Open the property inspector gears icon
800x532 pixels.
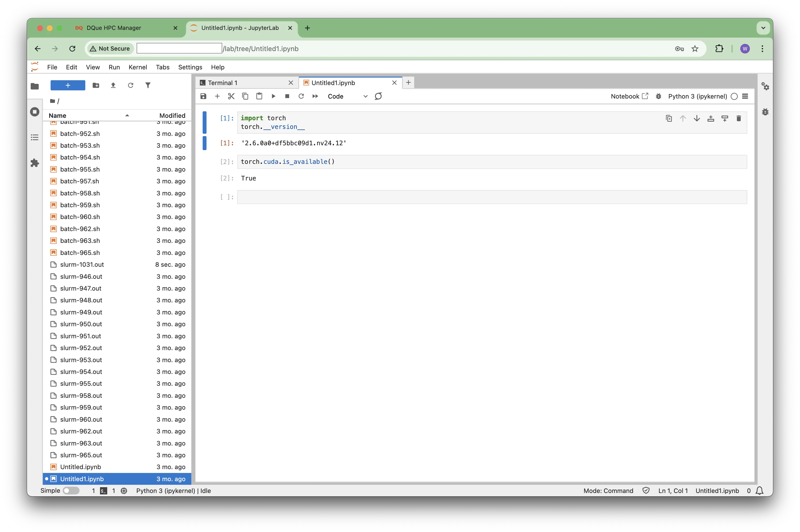click(x=765, y=86)
